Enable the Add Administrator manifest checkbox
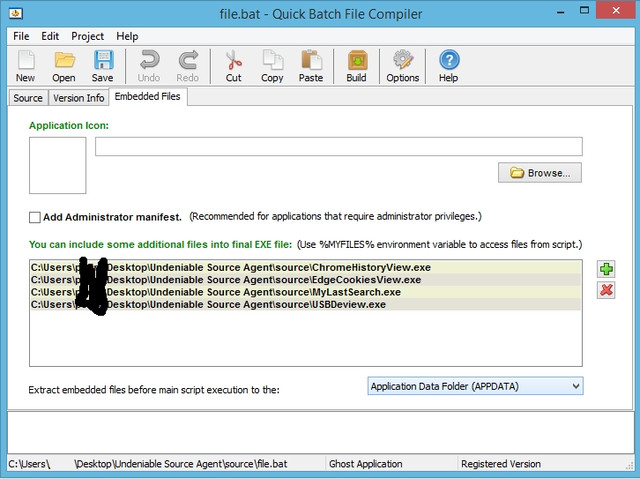 pos(35,217)
